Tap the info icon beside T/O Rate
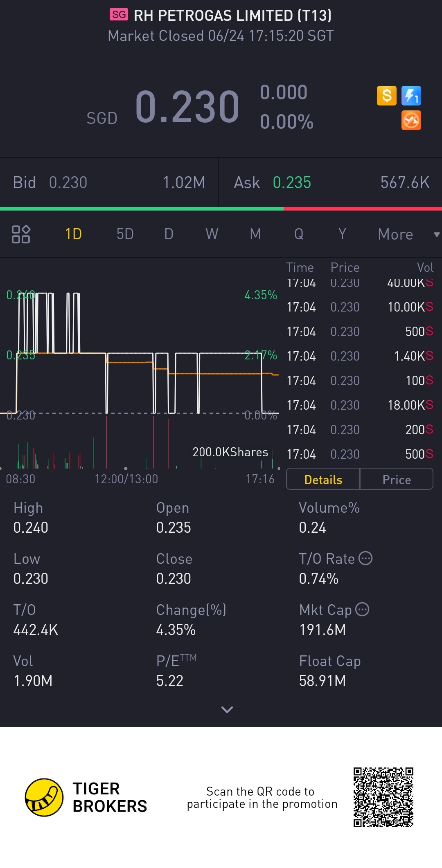This screenshot has width=442, height=868. click(365, 558)
